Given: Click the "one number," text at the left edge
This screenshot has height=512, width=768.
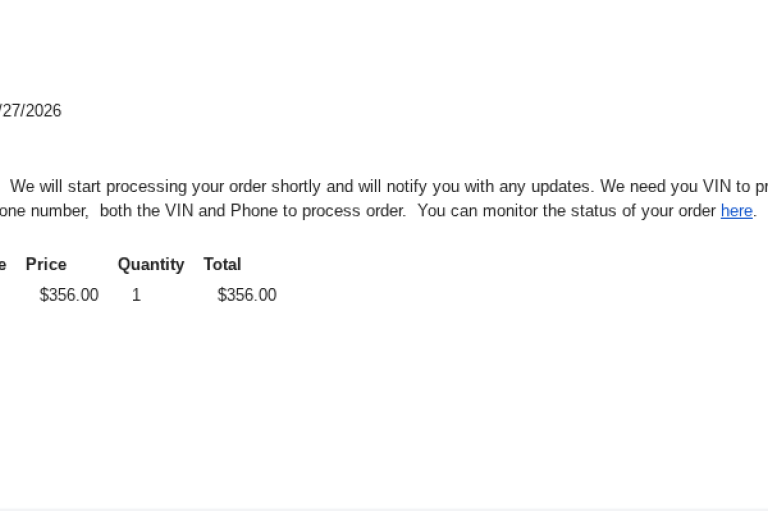Looking at the screenshot, I should click(x=42, y=211).
